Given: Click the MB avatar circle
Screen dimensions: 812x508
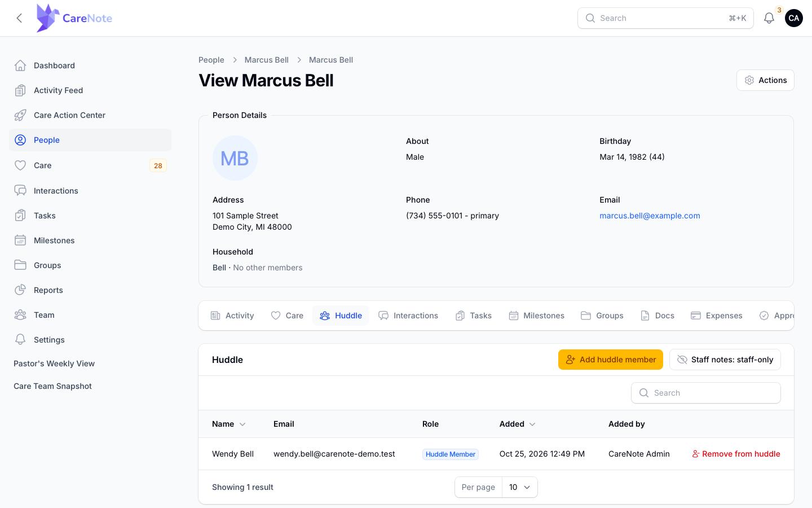Looking at the screenshot, I should [x=235, y=158].
